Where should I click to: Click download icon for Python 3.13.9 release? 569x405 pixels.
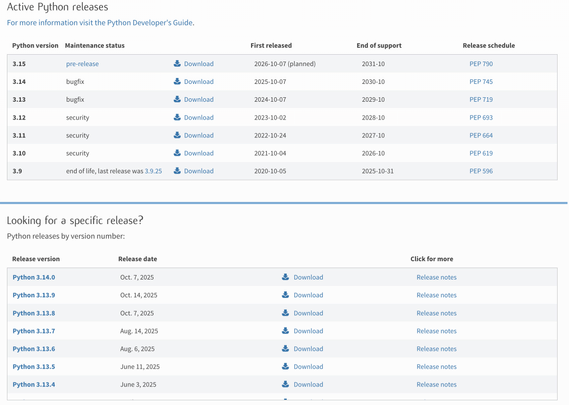(x=286, y=295)
